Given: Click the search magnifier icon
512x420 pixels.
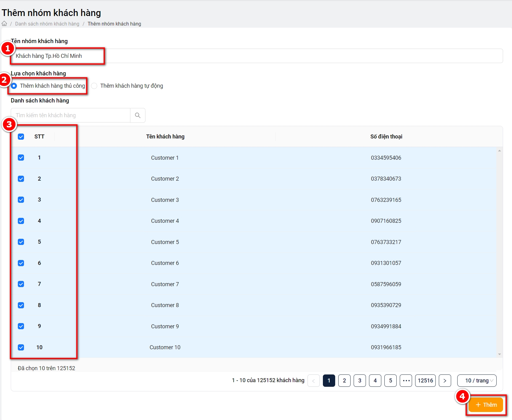Looking at the screenshot, I should click(x=138, y=115).
